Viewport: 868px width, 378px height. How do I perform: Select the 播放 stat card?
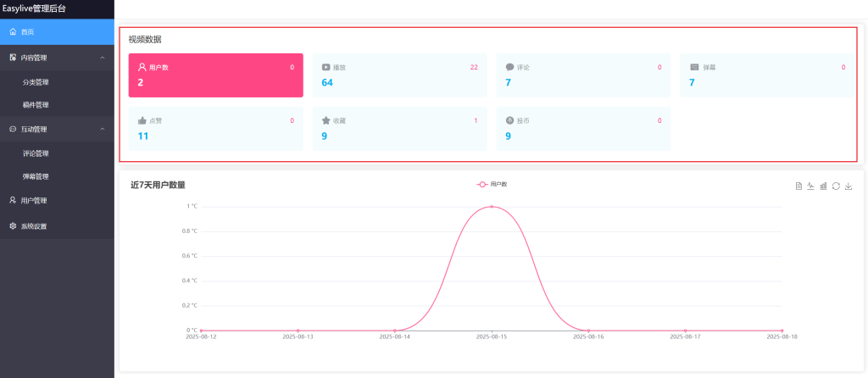coord(399,75)
